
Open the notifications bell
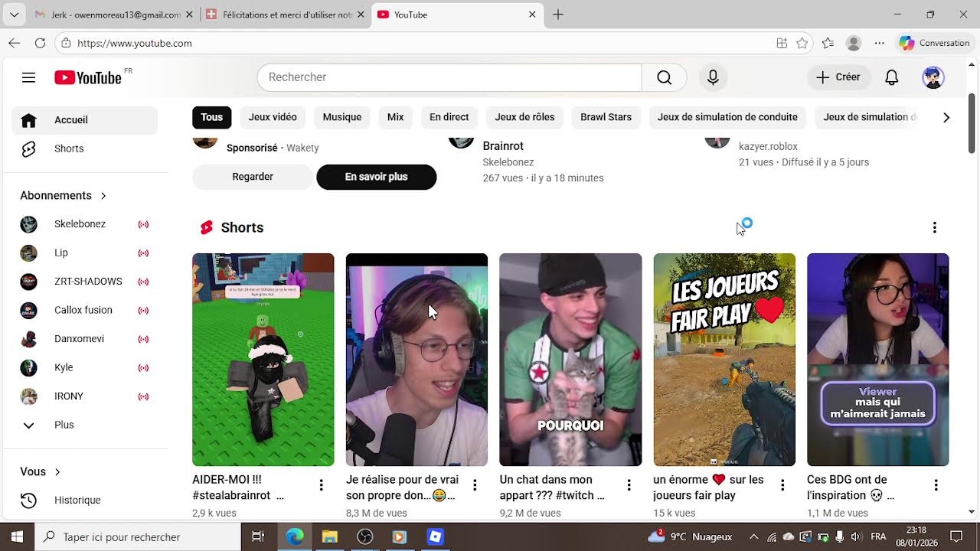[892, 77]
